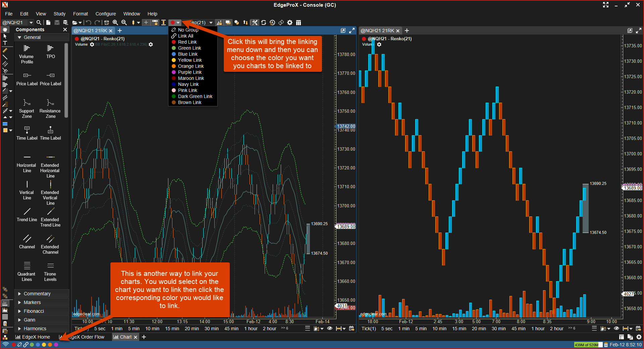Screen dimensions: 644x349
Task: Toggle the lock chart scale toolbar button
Action: [x=155, y=22]
